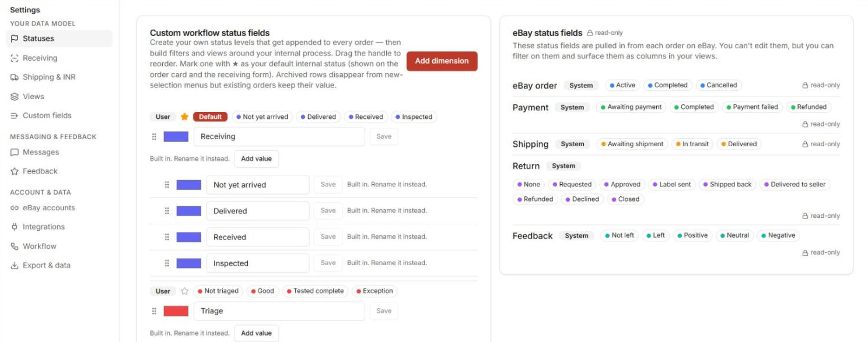Grab drag handle of Delivered value row
Image resolution: width=868 pixels, height=342 pixels.
(167, 211)
